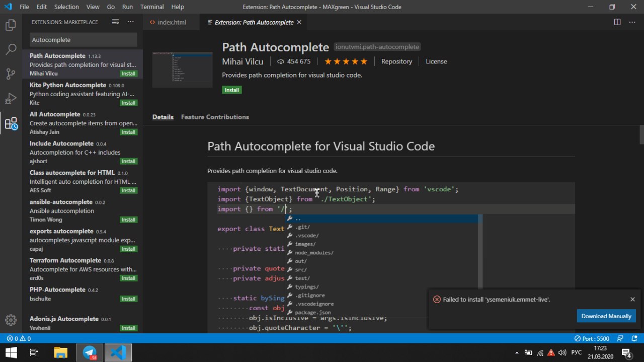The height and width of the screenshot is (362, 644).
Task: Dismiss the failed install notification
Action: [x=632, y=299]
